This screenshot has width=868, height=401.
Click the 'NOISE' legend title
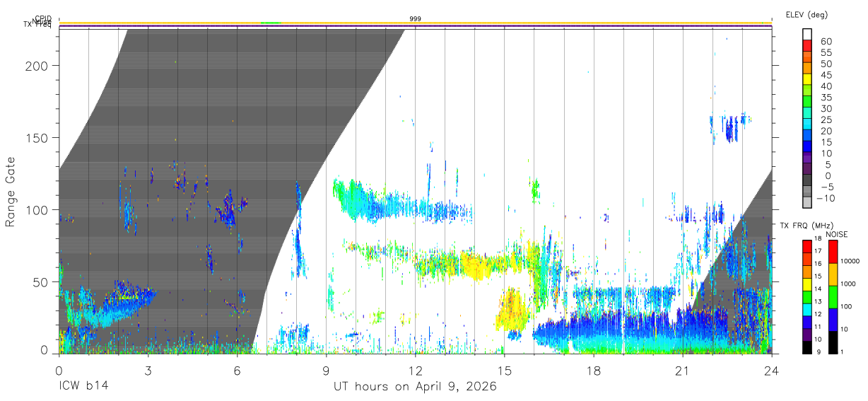(x=837, y=234)
